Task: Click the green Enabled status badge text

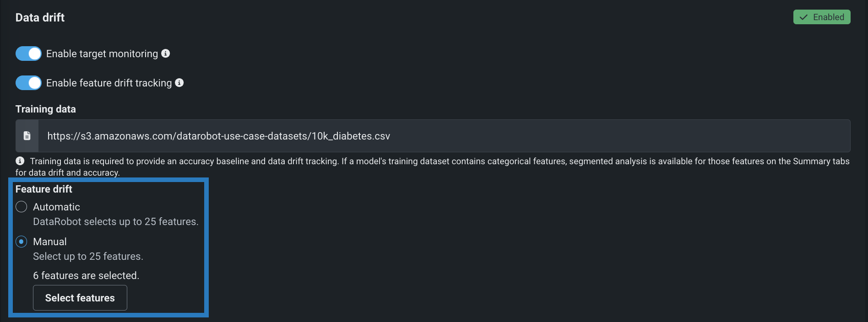Action: [x=828, y=17]
